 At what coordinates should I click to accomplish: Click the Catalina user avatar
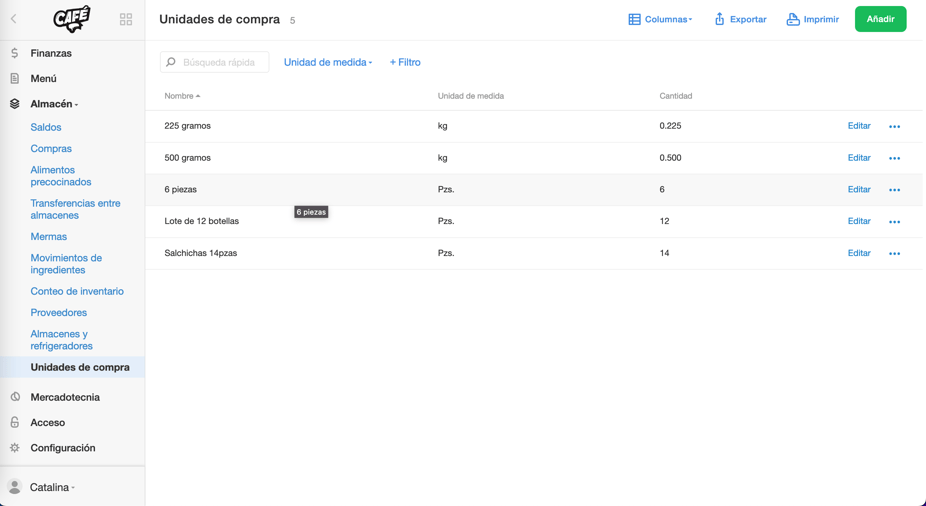[15, 487]
